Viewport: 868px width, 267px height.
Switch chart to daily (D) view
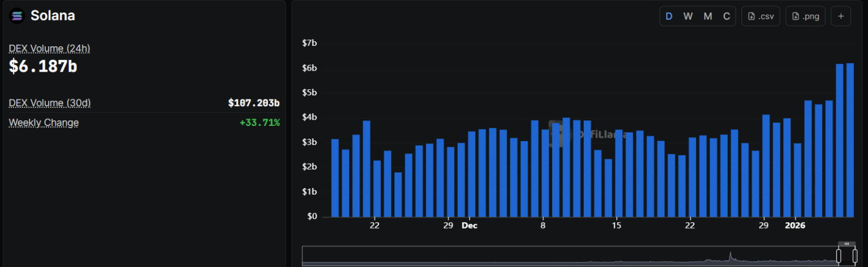[669, 16]
